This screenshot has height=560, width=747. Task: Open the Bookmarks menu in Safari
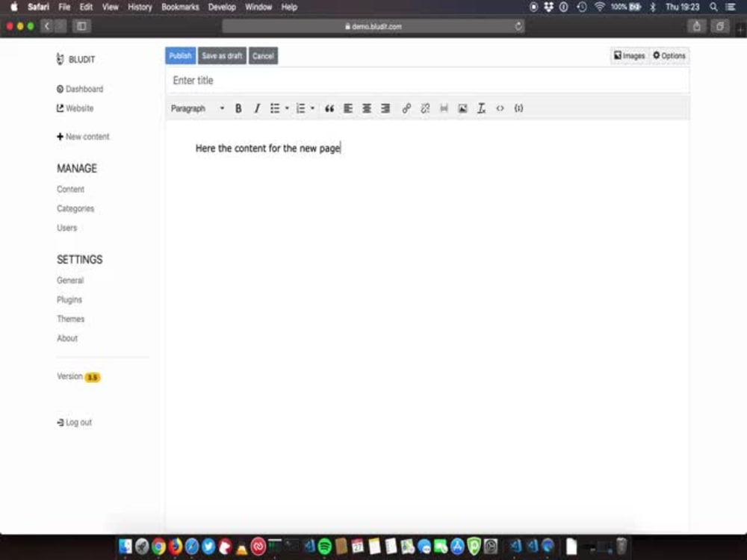(x=180, y=7)
